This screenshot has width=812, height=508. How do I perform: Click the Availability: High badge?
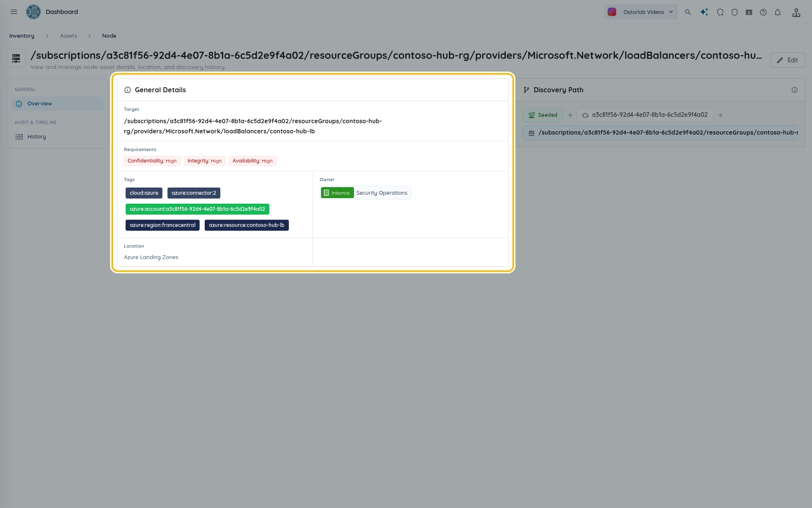click(x=252, y=161)
